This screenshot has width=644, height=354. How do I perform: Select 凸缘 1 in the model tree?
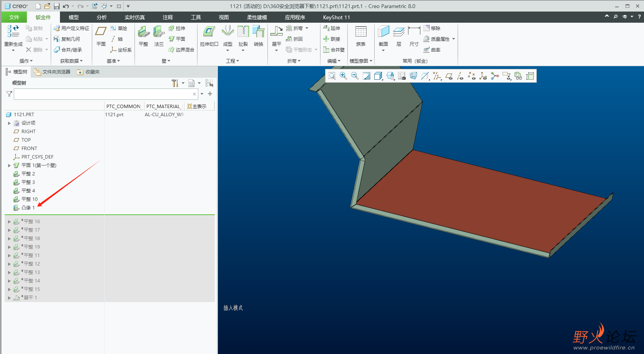(x=24, y=208)
